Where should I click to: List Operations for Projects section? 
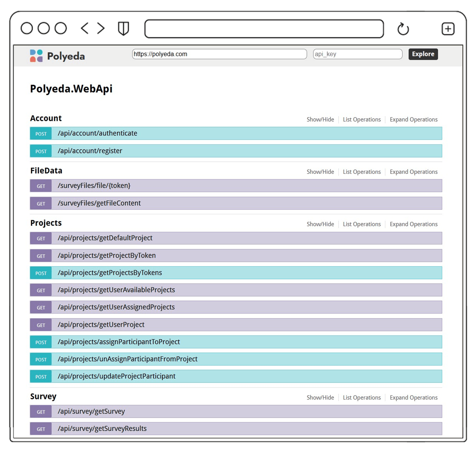pos(362,224)
